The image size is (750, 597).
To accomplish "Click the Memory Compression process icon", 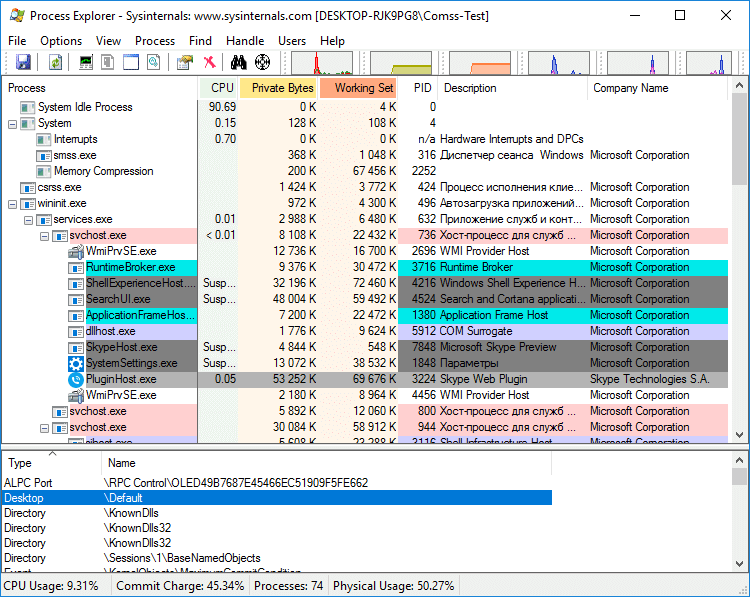I will click(x=44, y=172).
